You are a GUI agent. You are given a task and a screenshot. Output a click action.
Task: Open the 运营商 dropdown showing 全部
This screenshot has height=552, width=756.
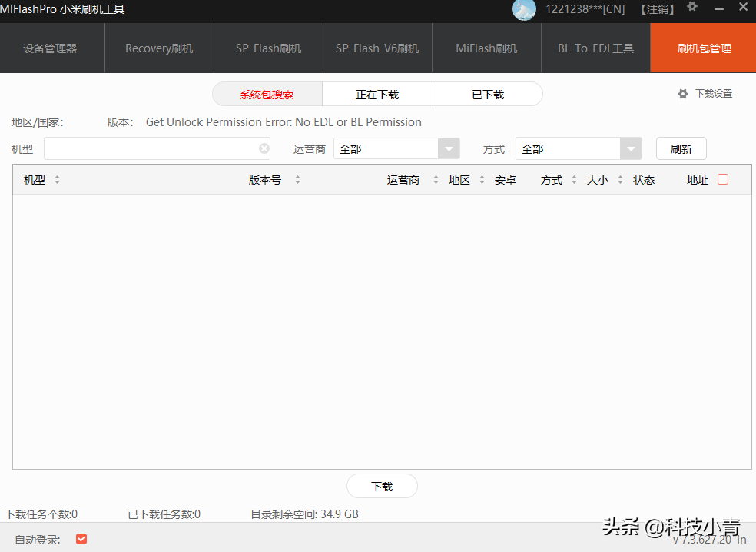point(448,148)
